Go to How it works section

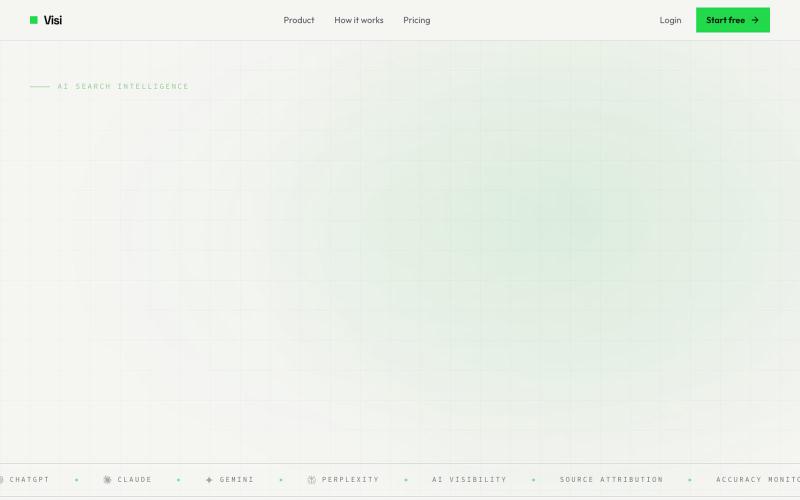tap(359, 20)
